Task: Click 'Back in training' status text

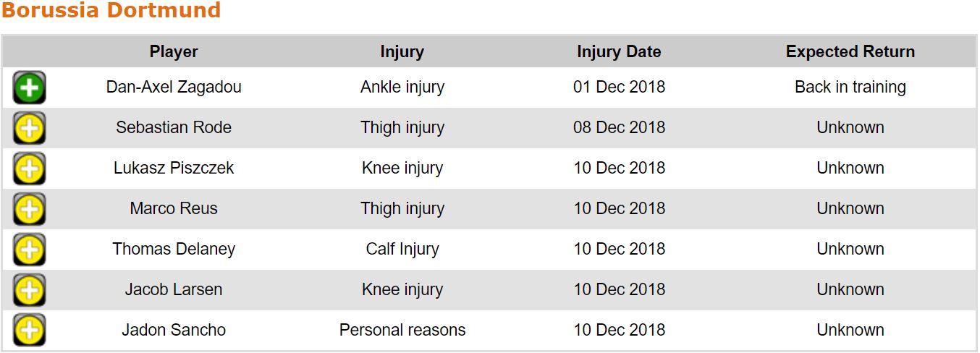Action: (x=850, y=87)
